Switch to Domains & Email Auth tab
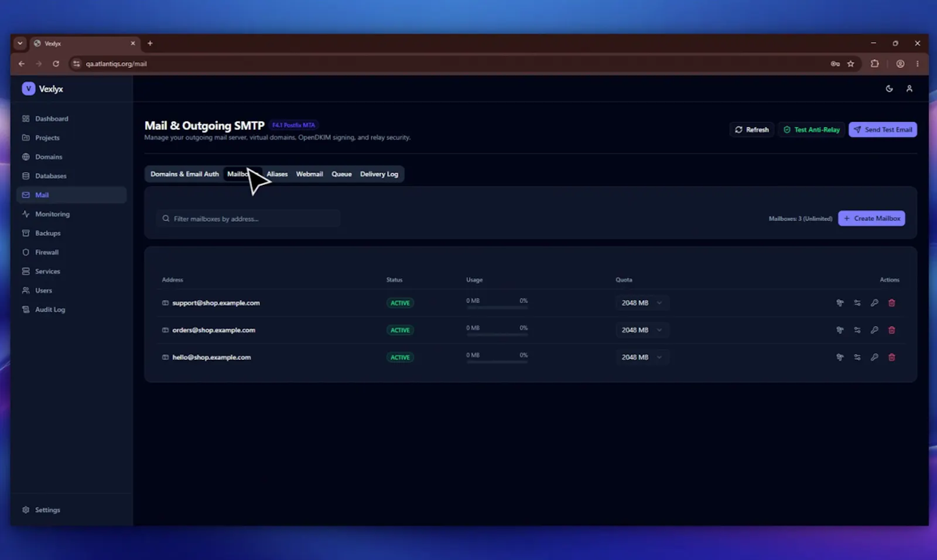Viewport: 937px width, 560px height. (184, 174)
